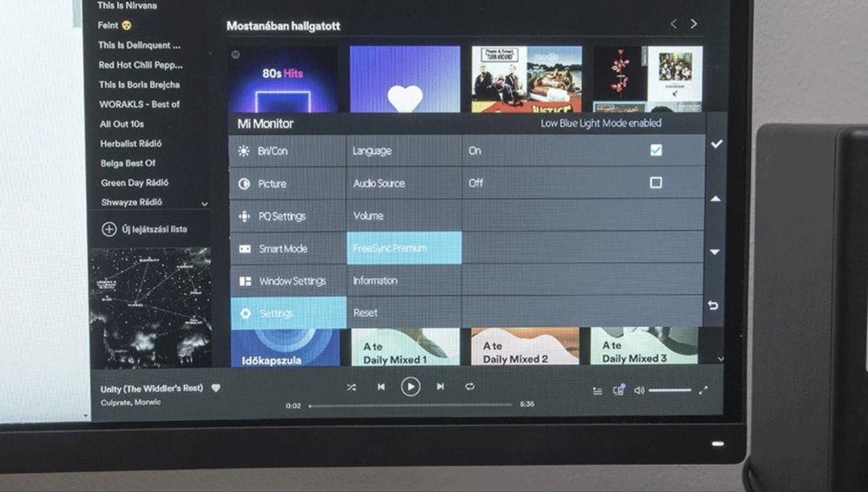This screenshot has height=492, width=868.
Task: Open the Green Day Rádió playlist
Action: 135,182
